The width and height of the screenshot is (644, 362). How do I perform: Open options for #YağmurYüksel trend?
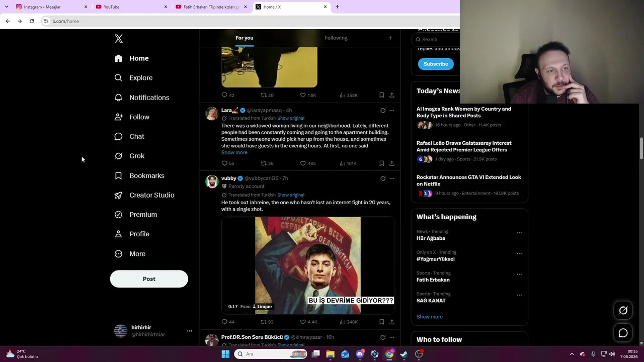point(519,253)
